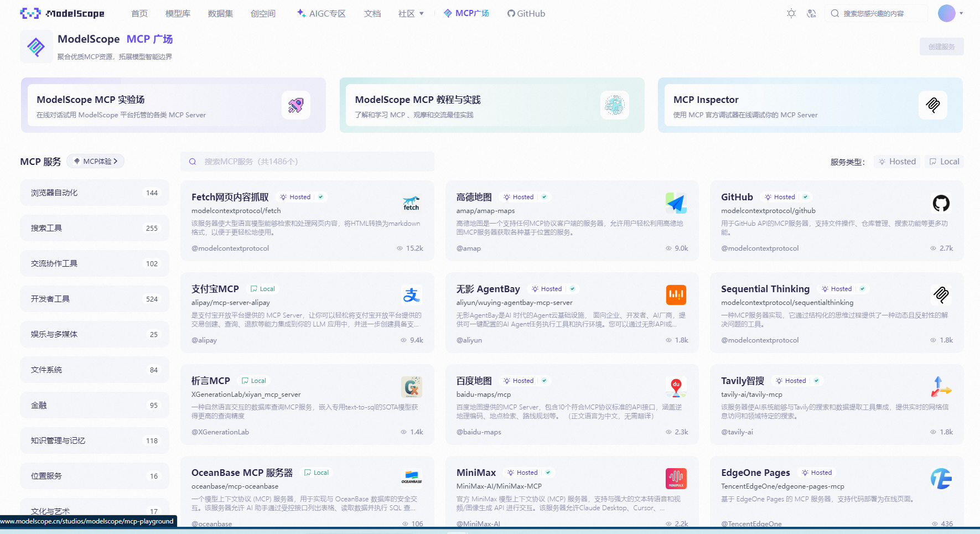This screenshot has height=534, width=980.
Task: Click the 支付宝MCP Alipay logo
Action: (411, 295)
